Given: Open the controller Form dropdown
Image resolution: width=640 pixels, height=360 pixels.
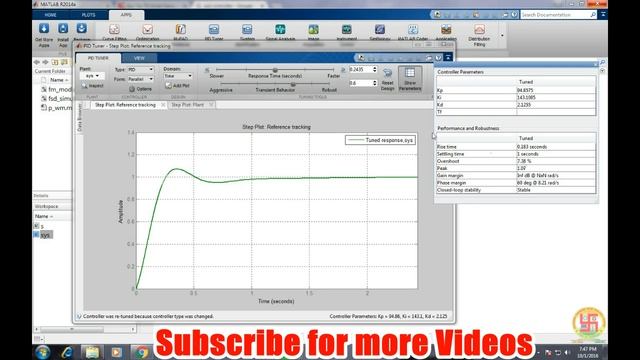Looking at the screenshot, I should [x=140, y=79].
